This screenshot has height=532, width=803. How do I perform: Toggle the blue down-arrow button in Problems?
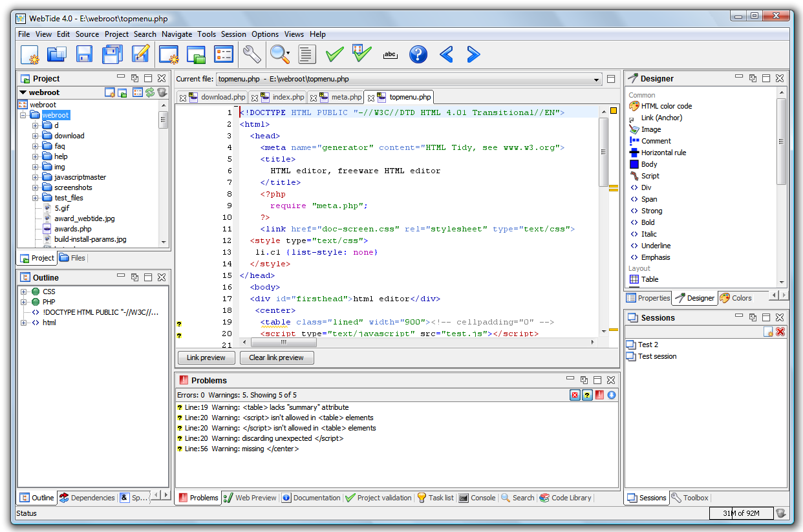612,395
